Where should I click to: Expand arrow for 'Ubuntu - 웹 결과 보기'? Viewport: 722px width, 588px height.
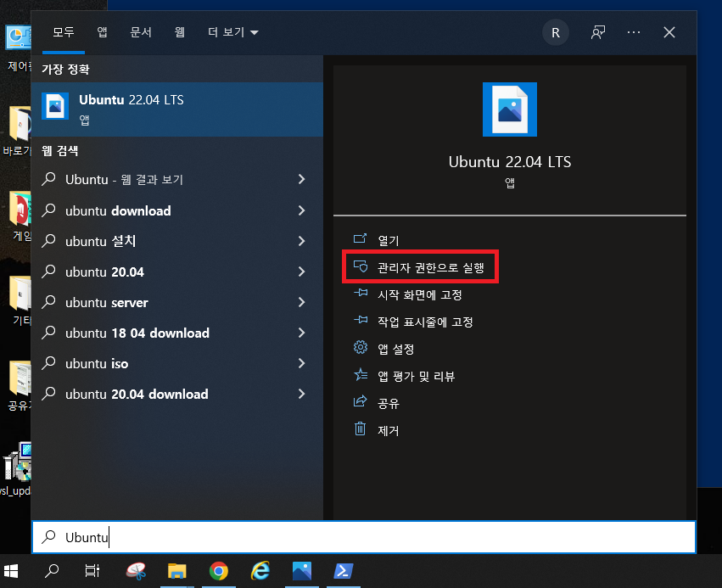point(301,180)
